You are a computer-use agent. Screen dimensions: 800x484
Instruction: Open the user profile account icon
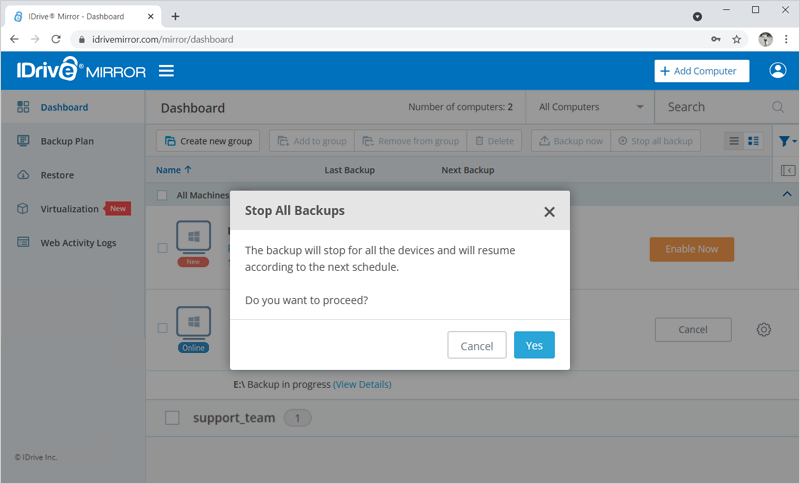pyautogui.click(x=777, y=71)
